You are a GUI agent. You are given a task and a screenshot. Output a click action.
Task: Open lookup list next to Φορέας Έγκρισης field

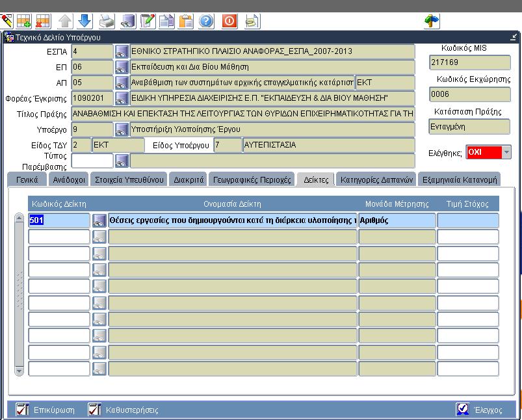pyautogui.click(x=122, y=98)
